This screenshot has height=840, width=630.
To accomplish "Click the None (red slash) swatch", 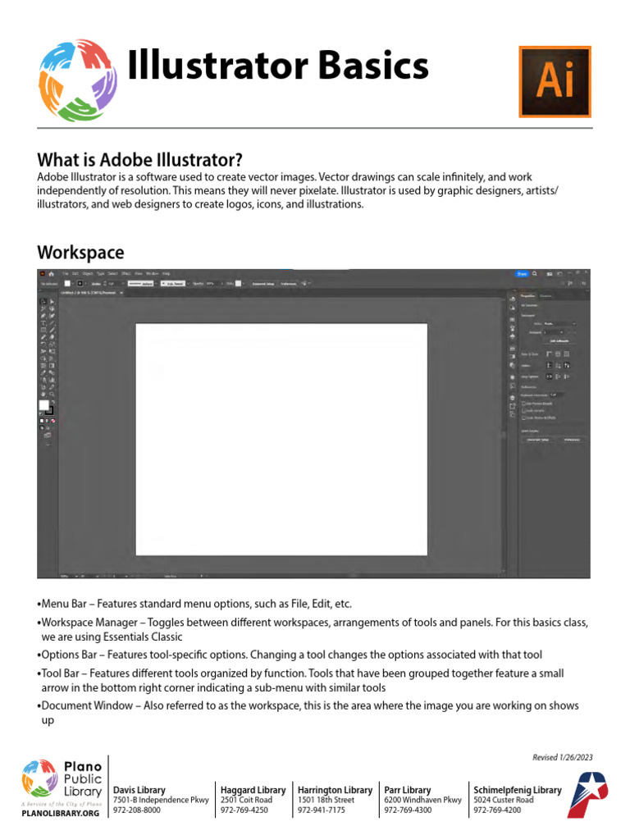I will point(53,421).
